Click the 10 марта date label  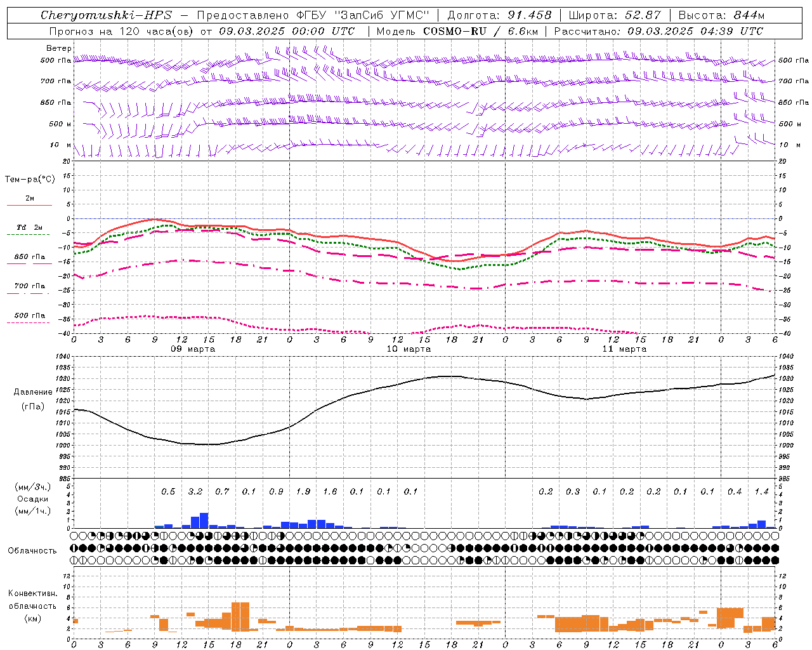409,349
